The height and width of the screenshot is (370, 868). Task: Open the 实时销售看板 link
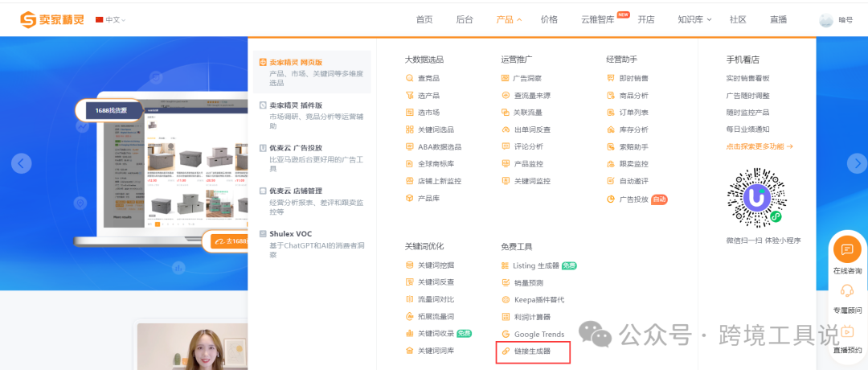(748, 79)
